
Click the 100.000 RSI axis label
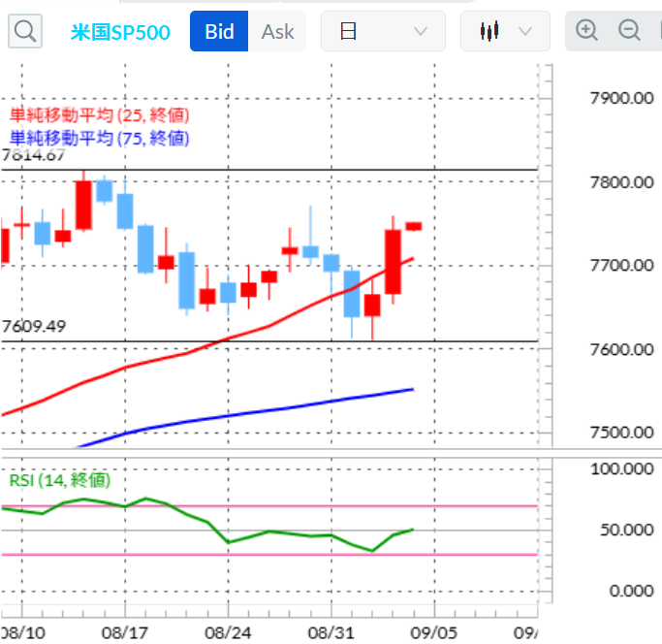click(x=622, y=469)
